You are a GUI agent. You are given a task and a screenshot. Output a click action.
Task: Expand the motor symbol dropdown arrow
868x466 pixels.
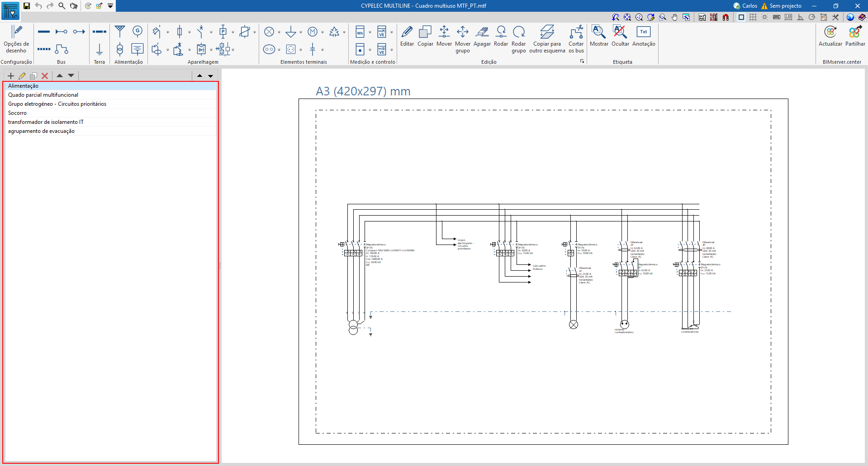click(323, 32)
